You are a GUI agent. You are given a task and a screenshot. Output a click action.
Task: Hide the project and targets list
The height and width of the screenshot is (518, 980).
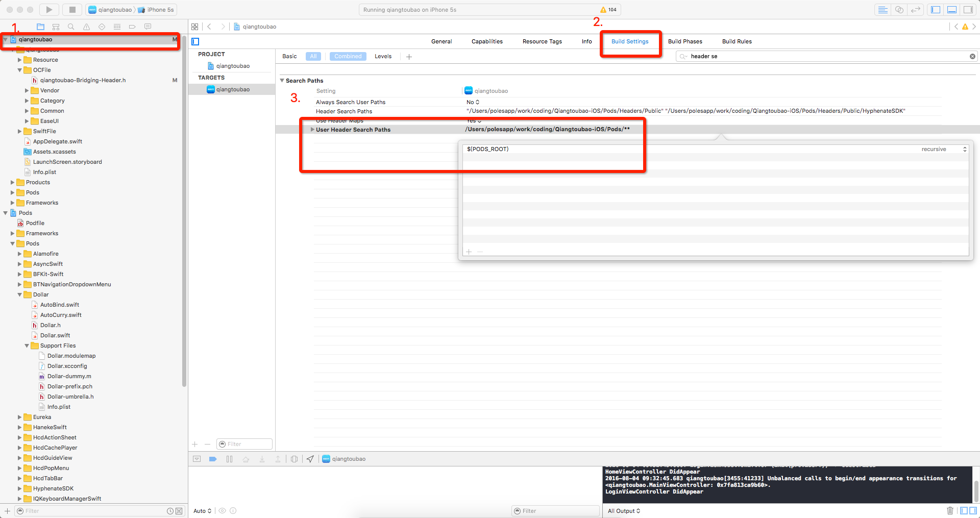[x=195, y=41]
